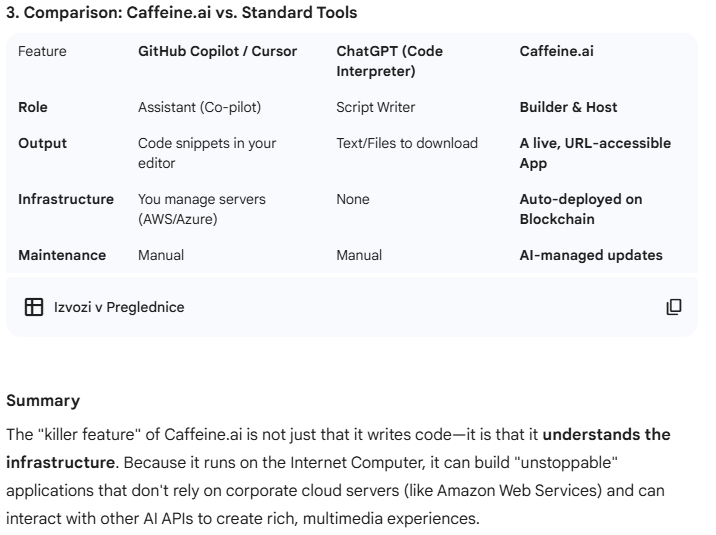Click the Assistant (Co-pilot) cell

(200, 107)
